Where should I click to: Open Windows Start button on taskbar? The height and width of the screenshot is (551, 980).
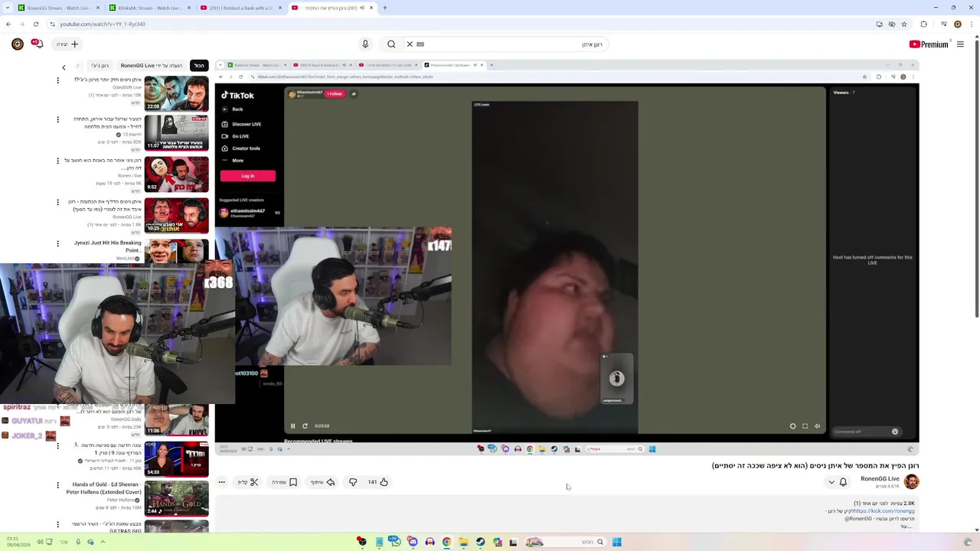point(616,542)
